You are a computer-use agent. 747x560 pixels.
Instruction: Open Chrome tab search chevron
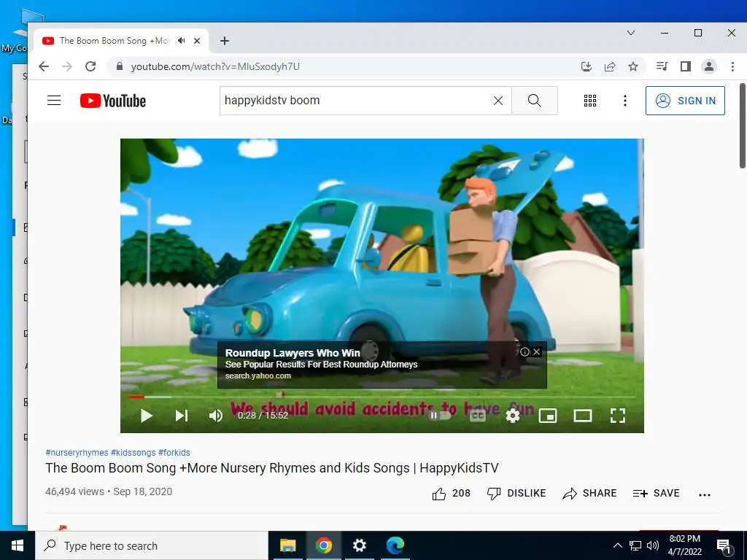(x=631, y=33)
